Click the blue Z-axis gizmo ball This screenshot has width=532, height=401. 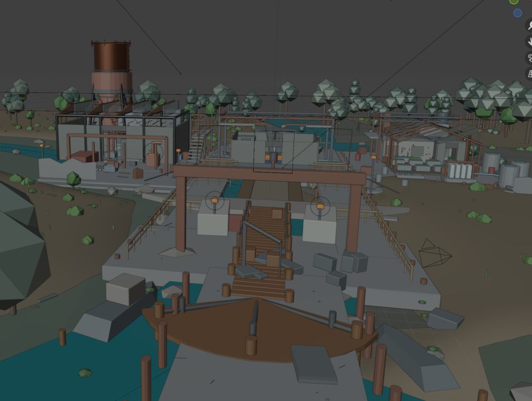517,13
